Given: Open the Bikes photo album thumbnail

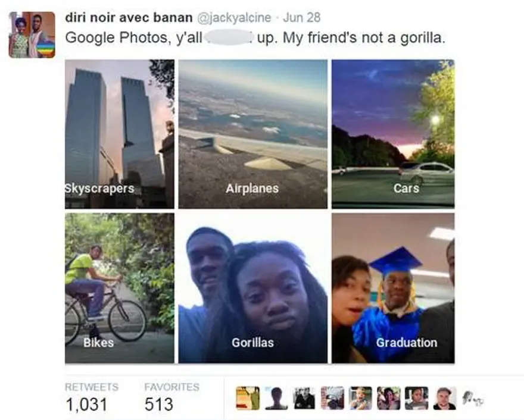Looking at the screenshot, I should coord(120,288).
